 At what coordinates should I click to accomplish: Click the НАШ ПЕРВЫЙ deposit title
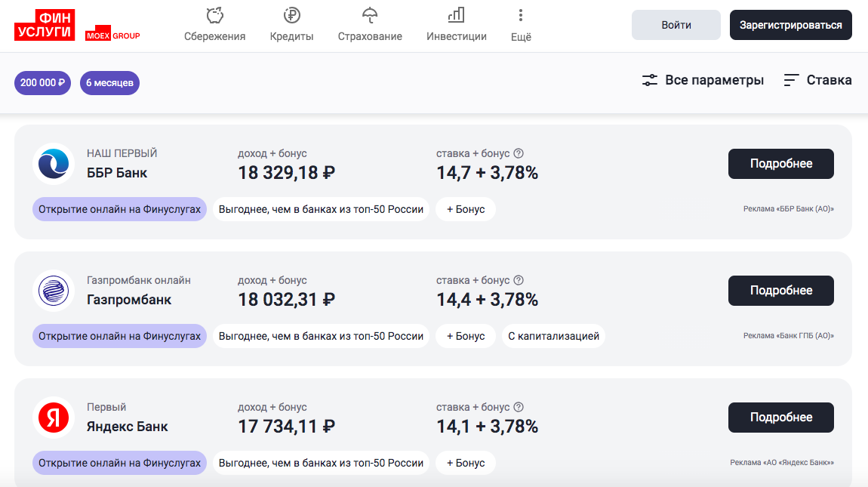click(122, 153)
